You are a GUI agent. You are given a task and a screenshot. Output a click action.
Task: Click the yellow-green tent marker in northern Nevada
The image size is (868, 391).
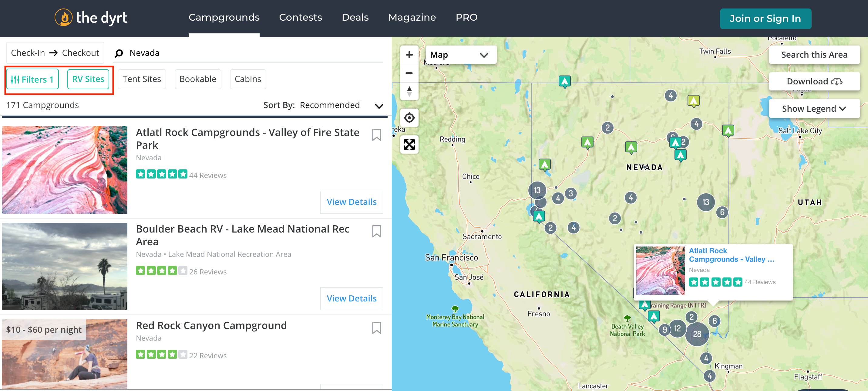click(x=693, y=101)
